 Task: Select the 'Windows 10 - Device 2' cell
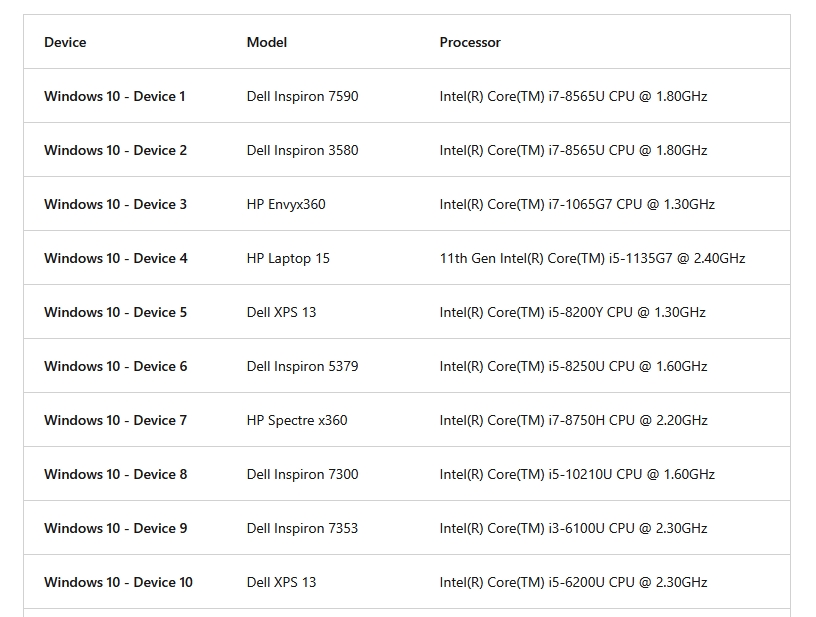click(x=115, y=150)
